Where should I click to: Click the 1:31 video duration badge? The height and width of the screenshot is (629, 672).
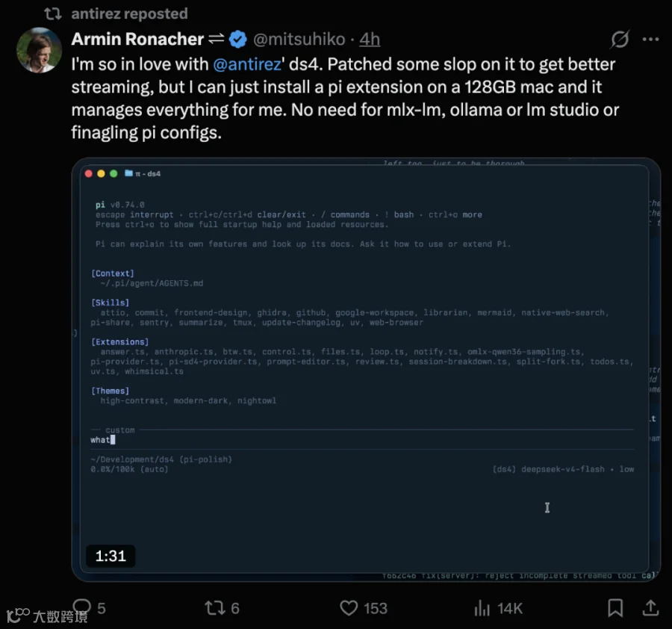point(111,556)
